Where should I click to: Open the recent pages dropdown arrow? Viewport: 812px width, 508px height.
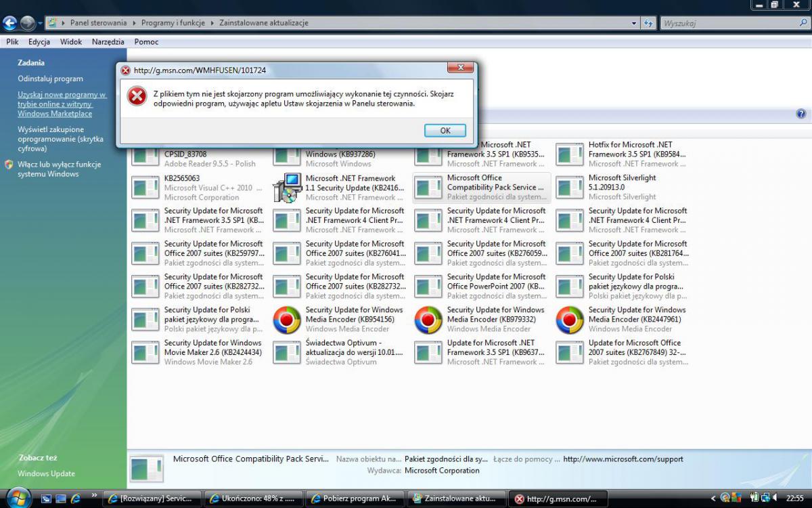point(40,23)
